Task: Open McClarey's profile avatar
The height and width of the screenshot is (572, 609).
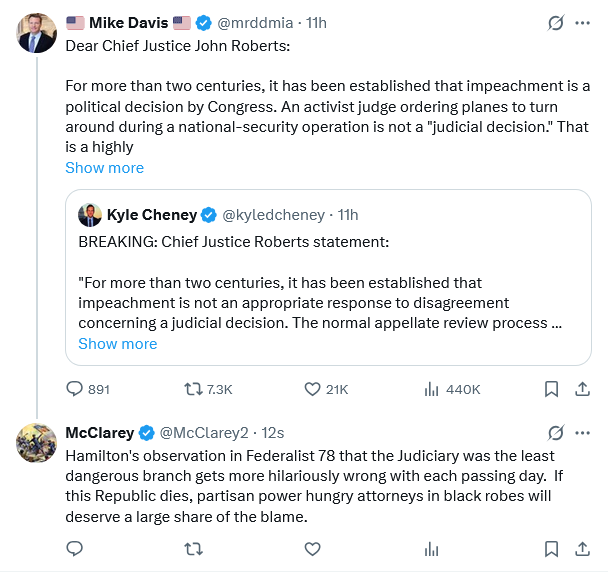Action: point(37,443)
